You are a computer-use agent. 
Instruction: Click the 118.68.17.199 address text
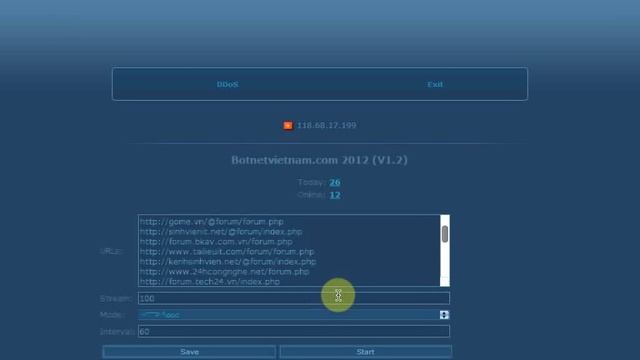[x=327, y=125]
